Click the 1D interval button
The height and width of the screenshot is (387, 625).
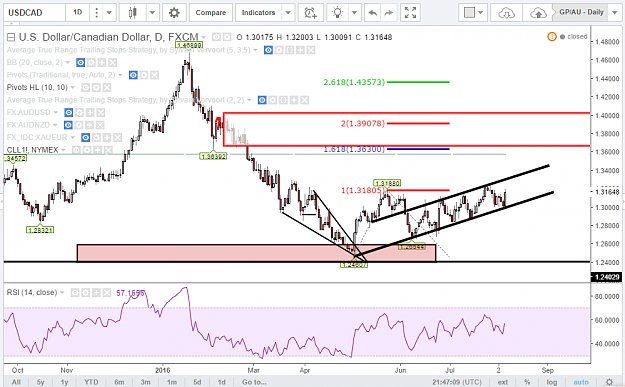pos(78,13)
